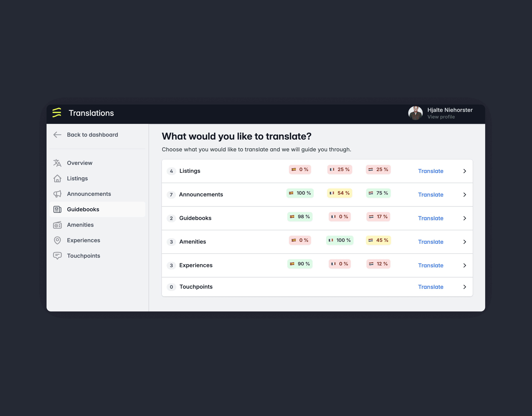Click the Announcements megaphone icon

tap(57, 194)
